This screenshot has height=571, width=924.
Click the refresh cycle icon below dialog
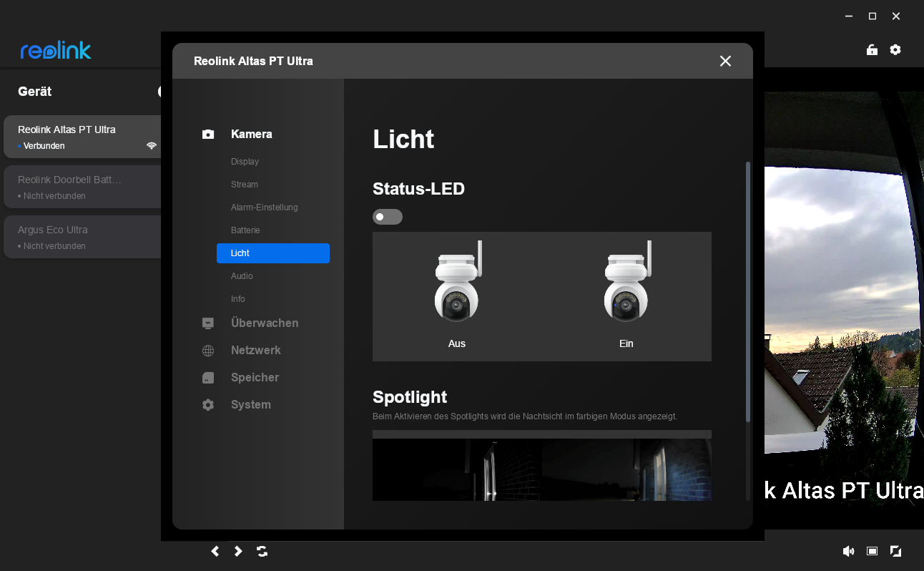(262, 551)
